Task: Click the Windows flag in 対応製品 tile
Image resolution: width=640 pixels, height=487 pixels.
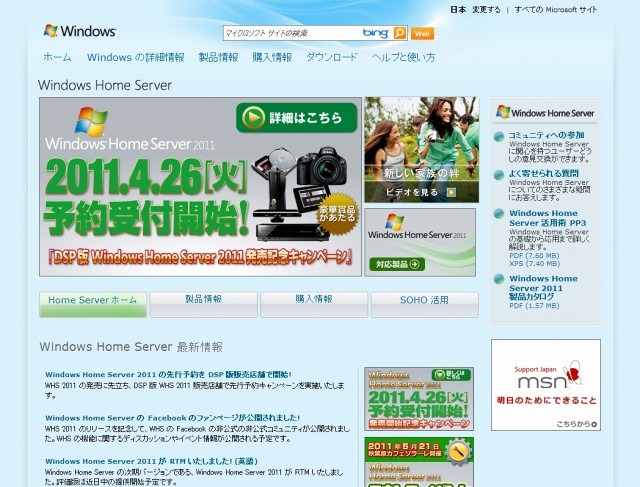Action: pyautogui.click(x=395, y=221)
